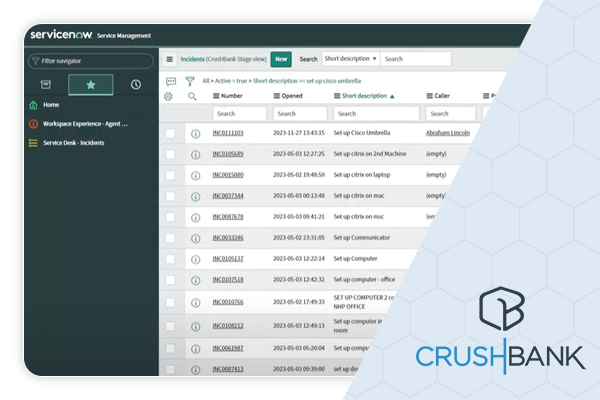Preview incident INC0010766 info icon
Viewport: 600px width, 400px height.
click(196, 303)
